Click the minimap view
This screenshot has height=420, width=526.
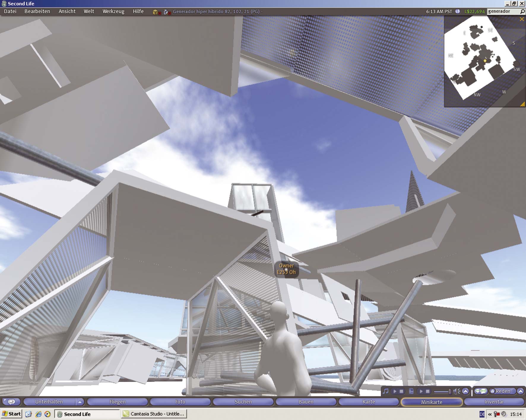tap(484, 61)
